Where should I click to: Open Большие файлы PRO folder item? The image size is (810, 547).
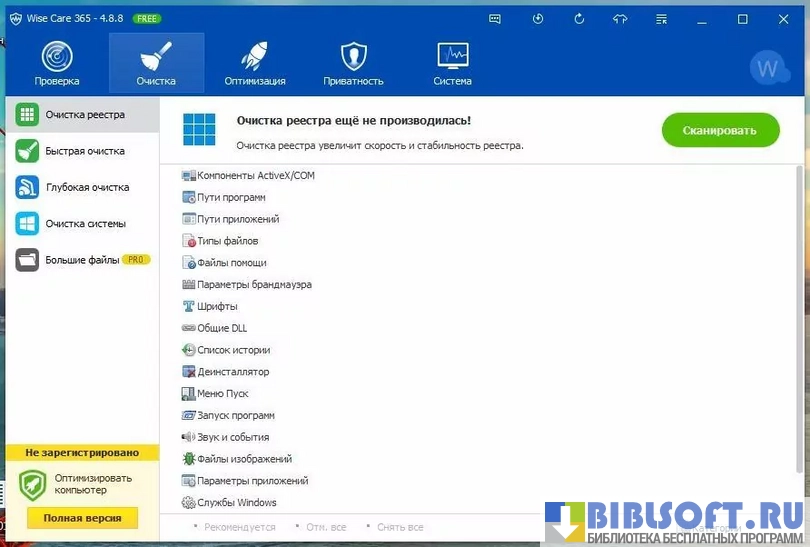(x=83, y=260)
